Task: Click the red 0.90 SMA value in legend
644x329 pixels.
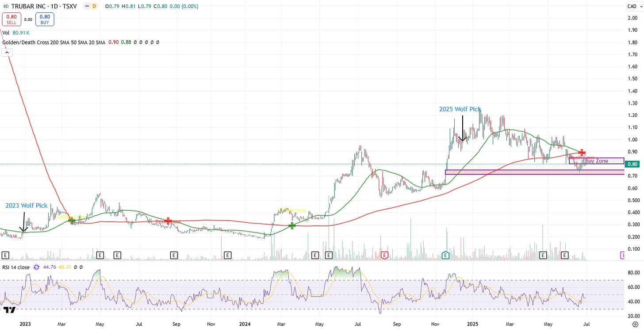Action: [x=113, y=42]
